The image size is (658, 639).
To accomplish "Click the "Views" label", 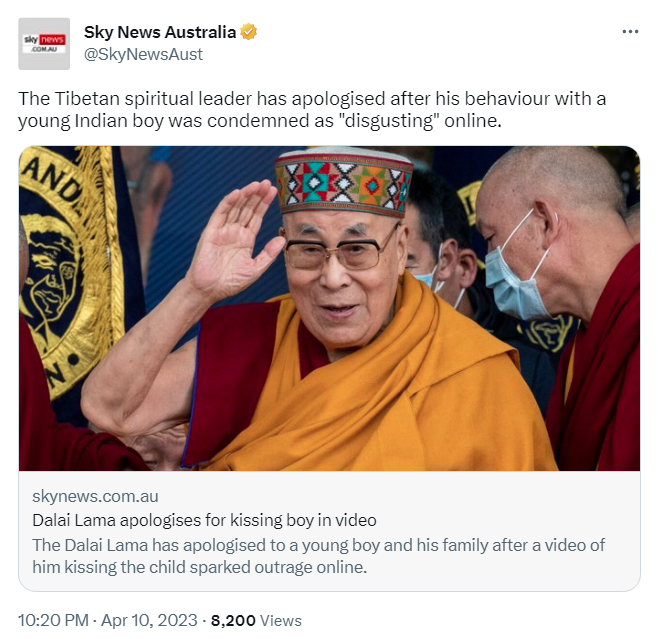I will pyautogui.click(x=281, y=621).
